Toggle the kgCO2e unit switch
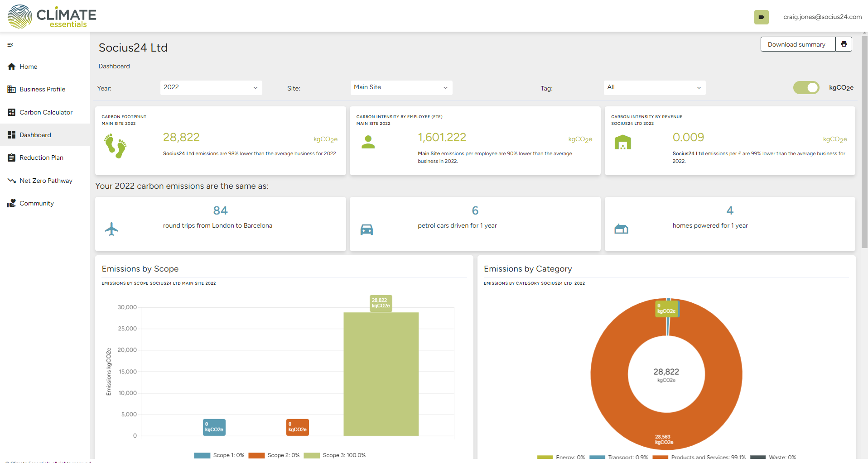The image size is (868, 463). 806,88
